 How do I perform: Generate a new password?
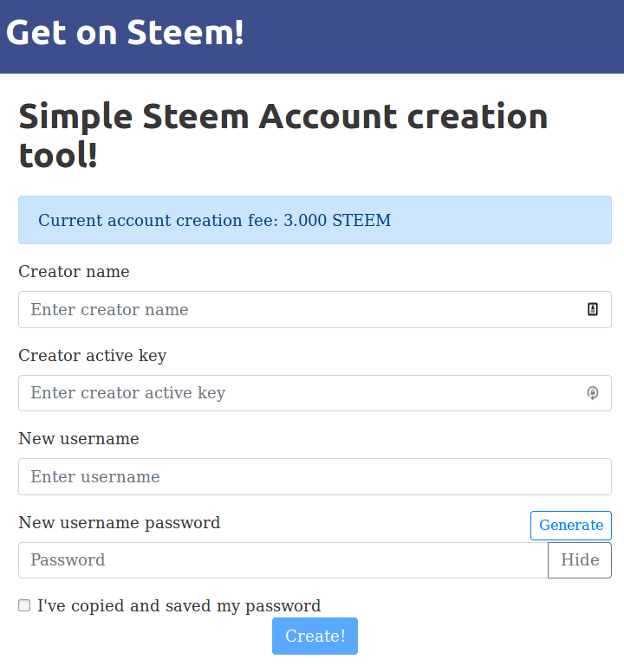[x=571, y=526]
